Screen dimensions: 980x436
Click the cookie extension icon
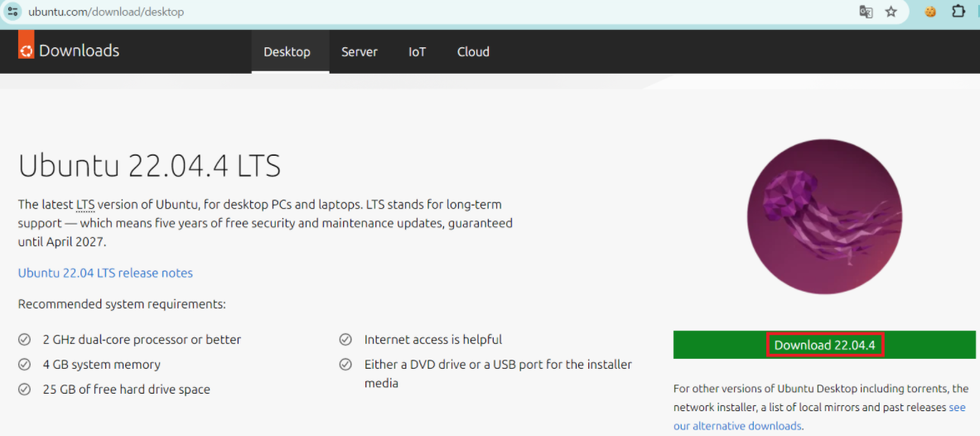click(x=930, y=12)
